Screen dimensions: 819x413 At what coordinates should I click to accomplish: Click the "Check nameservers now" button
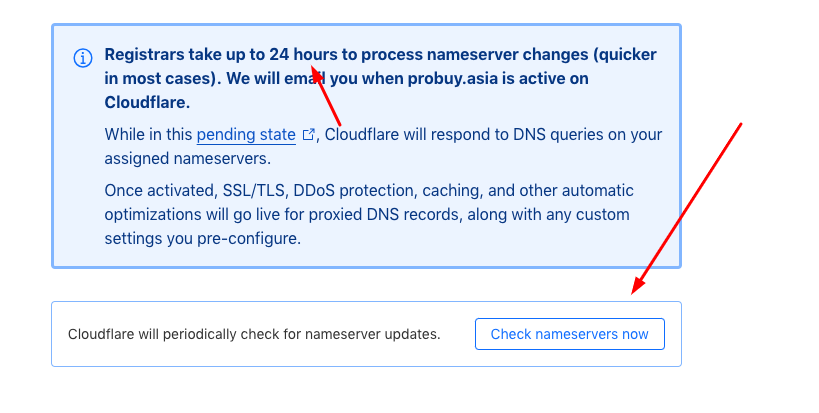point(569,334)
